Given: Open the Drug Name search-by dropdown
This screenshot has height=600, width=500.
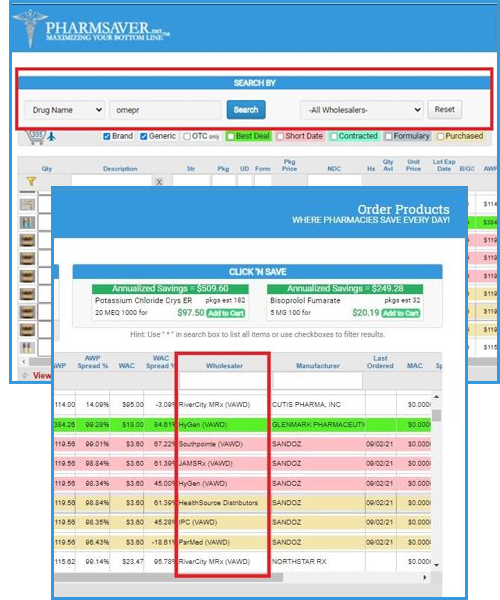Looking at the screenshot, I should click(x=65, y=110).
